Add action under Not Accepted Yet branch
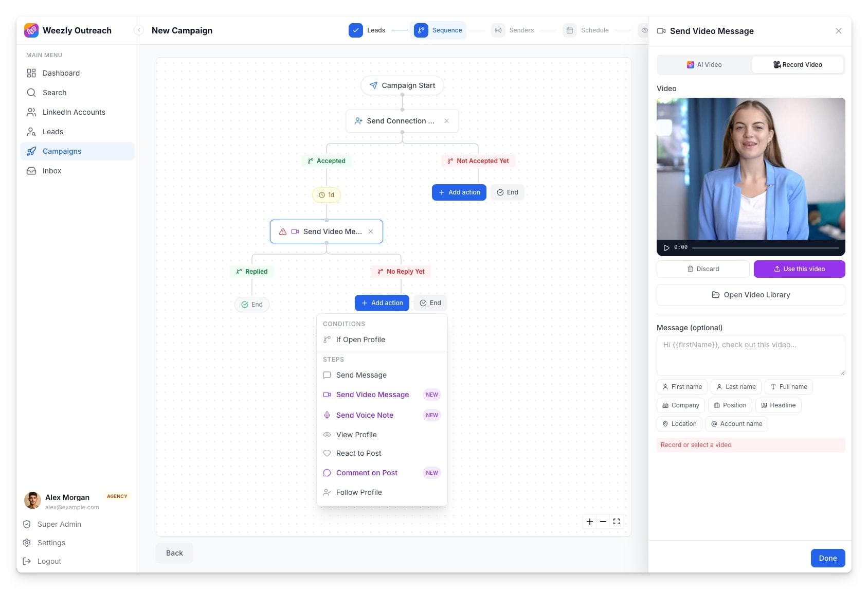This screenshot has width=868, height=589. (459, 192)
